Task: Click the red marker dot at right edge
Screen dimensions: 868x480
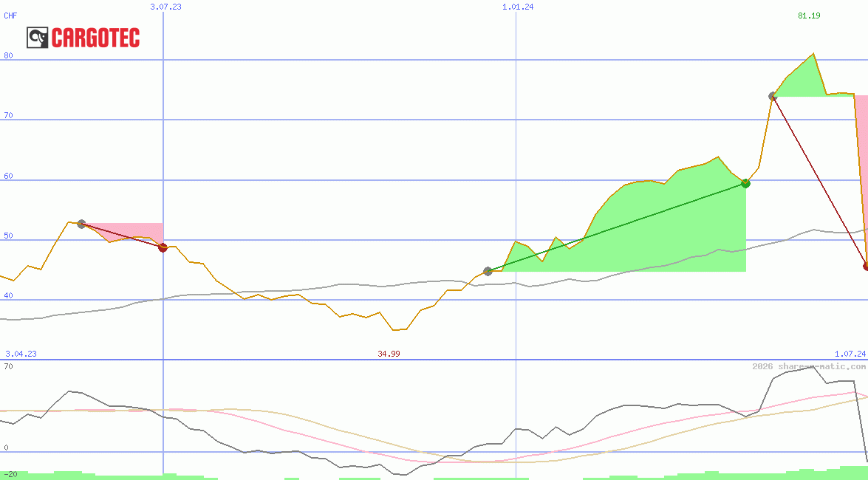Action: point(866,266)
